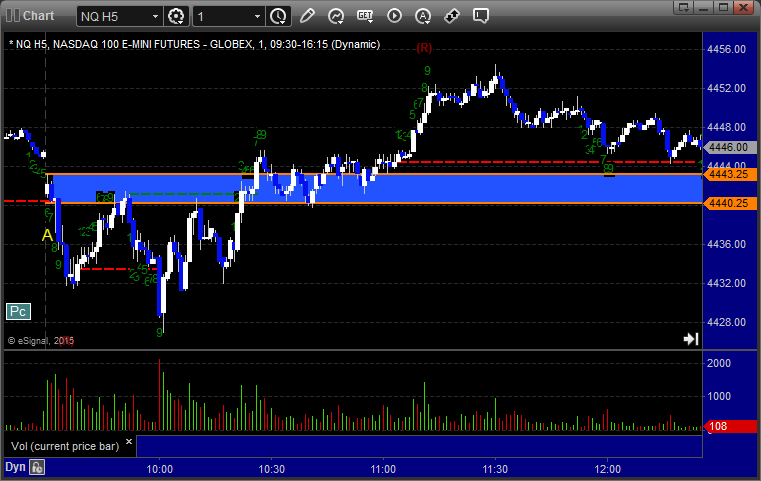Click the Dyn scale label
The image size is (761, 481).
15,467
